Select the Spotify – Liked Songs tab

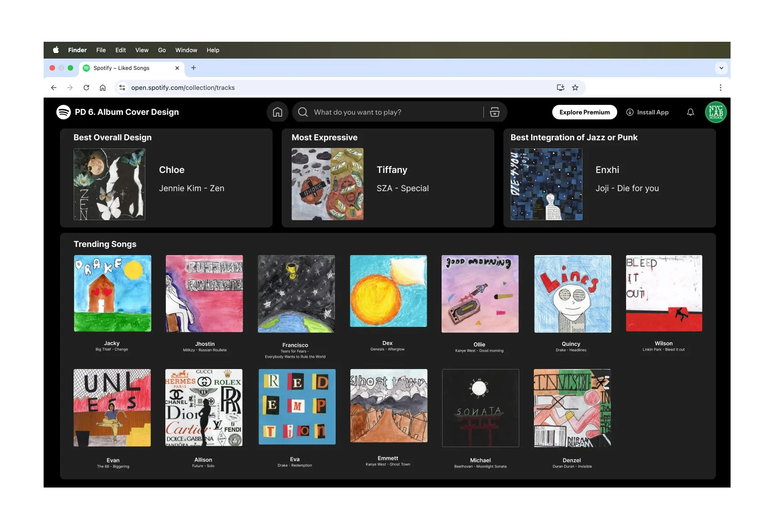click(x=132, y=68)
